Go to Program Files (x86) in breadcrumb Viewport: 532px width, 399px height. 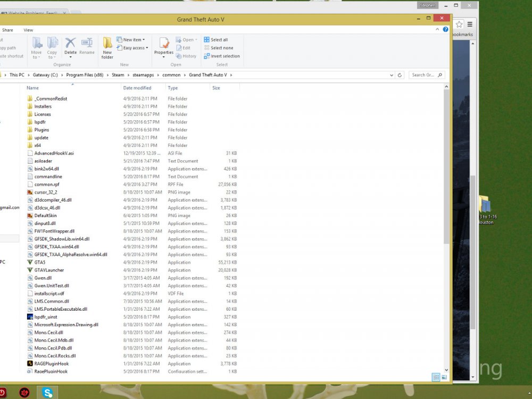click(x=85, y=75)
